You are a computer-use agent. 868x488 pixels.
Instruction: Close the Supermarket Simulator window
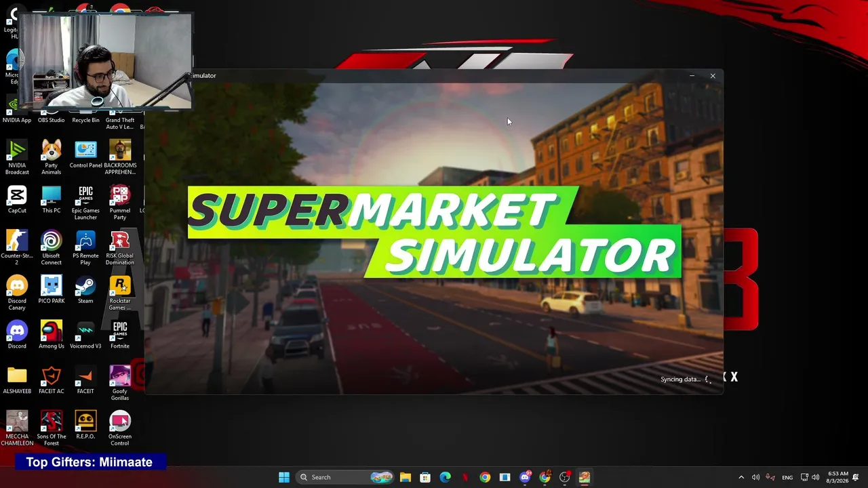(x=713, y=76)
